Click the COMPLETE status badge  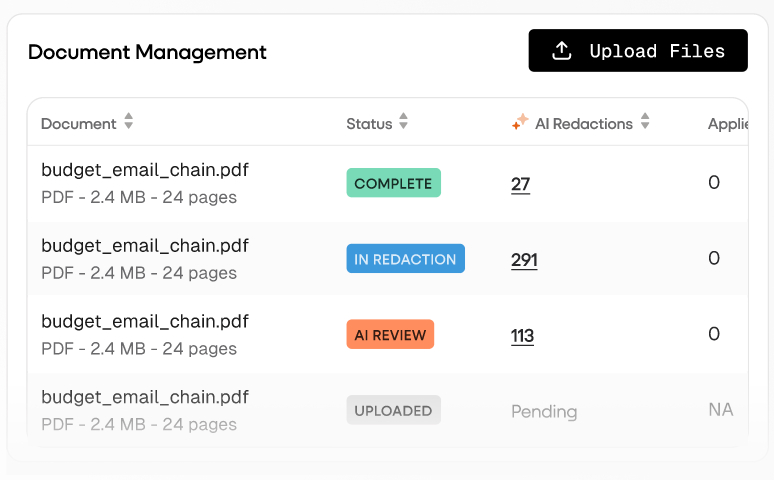click(393, 183)
